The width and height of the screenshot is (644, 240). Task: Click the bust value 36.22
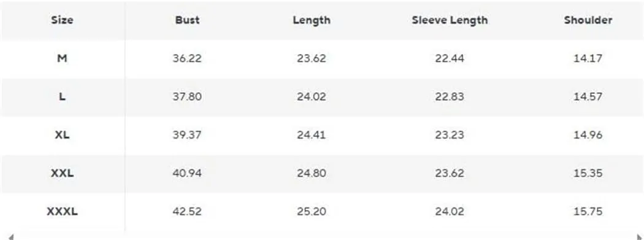187,58
